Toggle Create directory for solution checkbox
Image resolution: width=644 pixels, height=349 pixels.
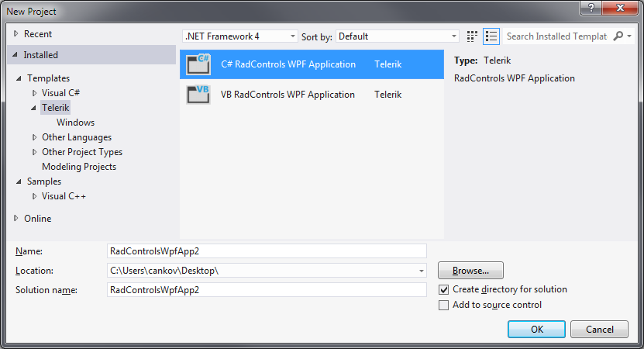443,289
